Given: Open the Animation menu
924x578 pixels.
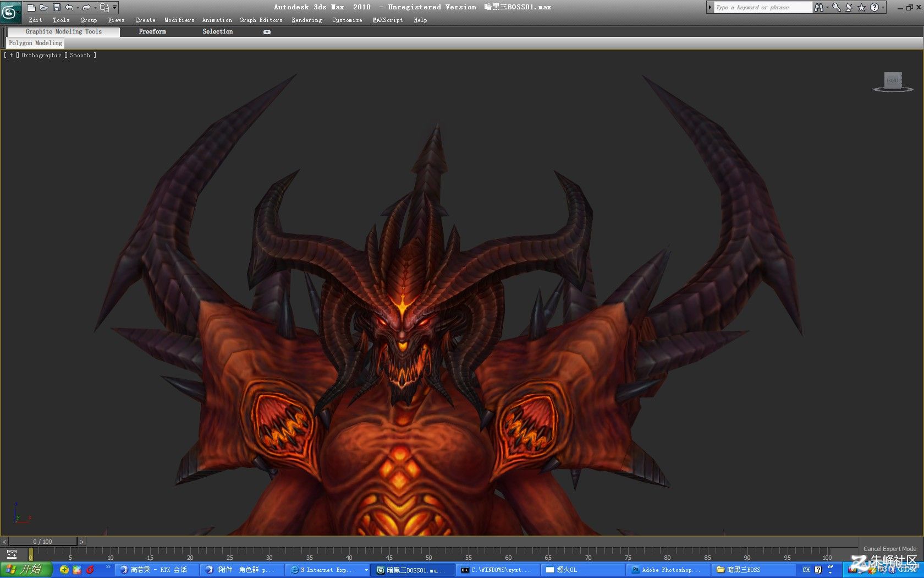Looking at the screenshot, I should (217, 20).
